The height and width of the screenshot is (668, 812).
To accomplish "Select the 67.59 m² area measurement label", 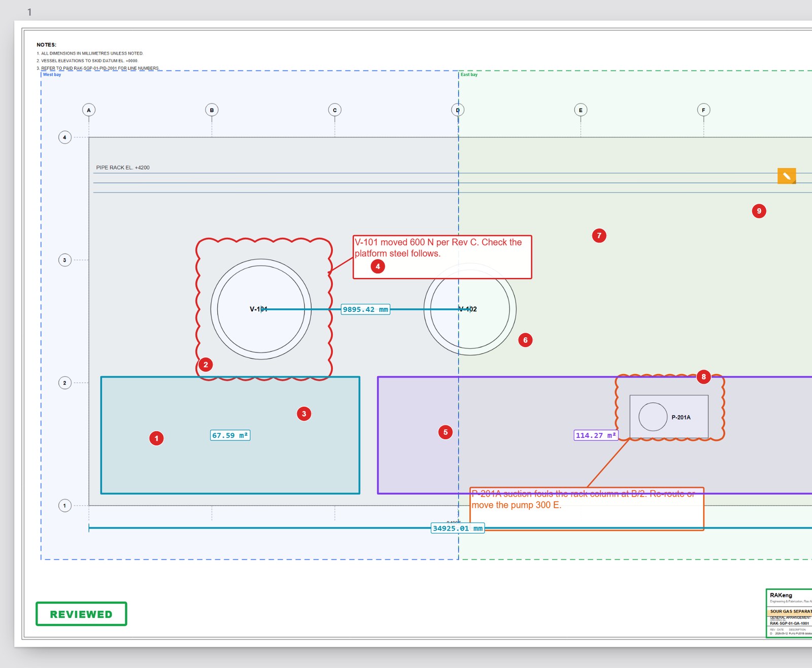I will pos(230,435).
